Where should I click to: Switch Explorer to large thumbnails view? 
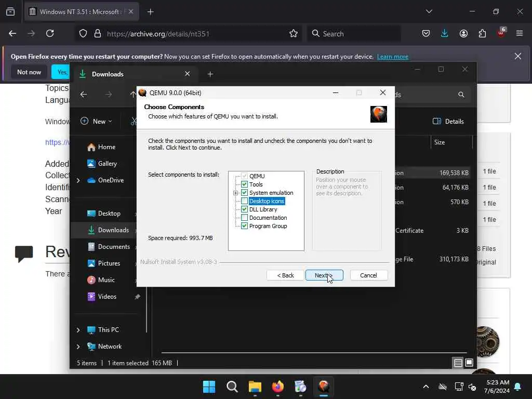(x=469, y=363)
